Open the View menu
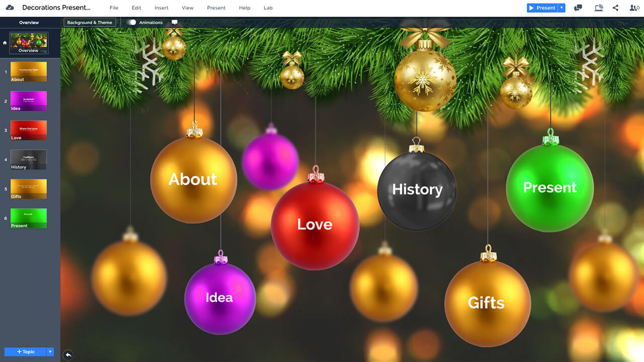The width and height of the screenshot is (644, 362). click(188, 8)
